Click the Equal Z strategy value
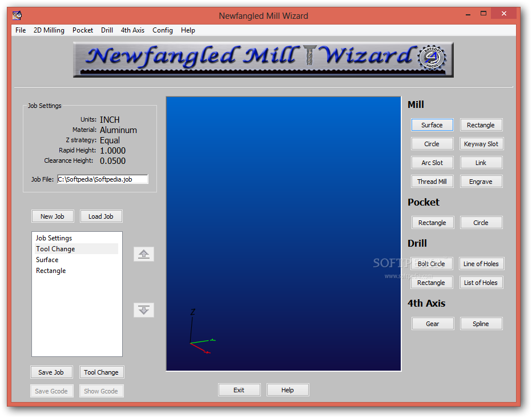Viewport: 532px width, 418px height. tap(110, 140)
